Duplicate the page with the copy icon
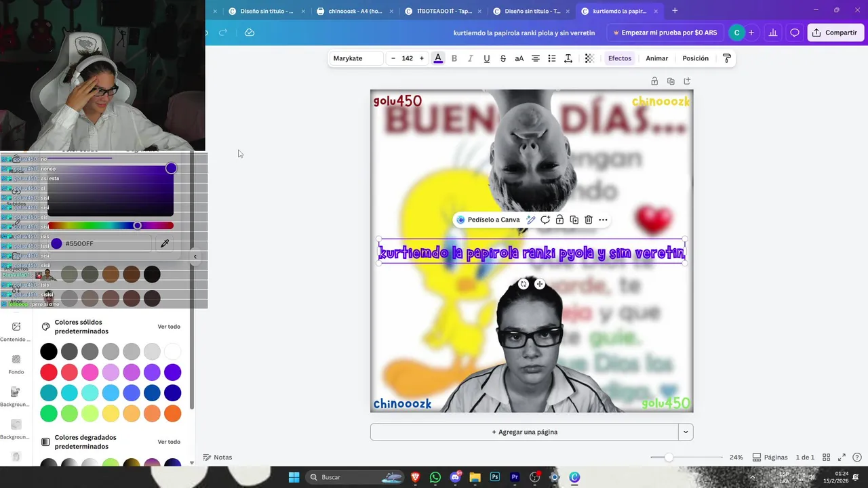868x488 pixels. click(x=671, y=81)
